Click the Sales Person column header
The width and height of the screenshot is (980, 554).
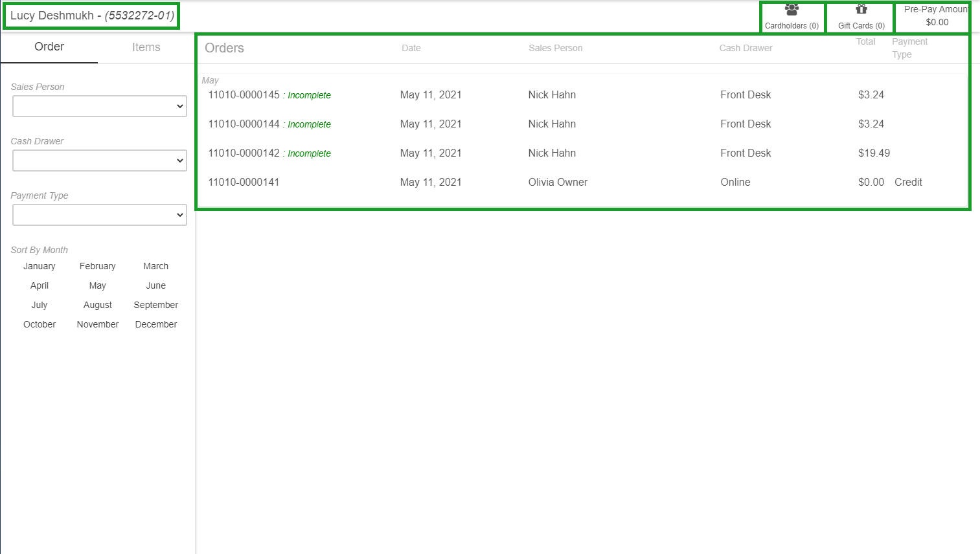pyautogui.click(x=556, y=48)
